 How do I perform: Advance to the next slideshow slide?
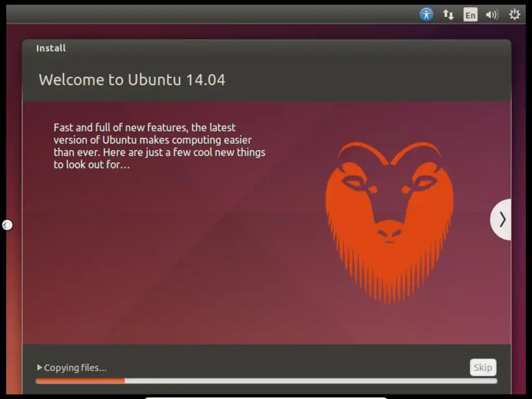pyautogui.click(x=501, y=220)
